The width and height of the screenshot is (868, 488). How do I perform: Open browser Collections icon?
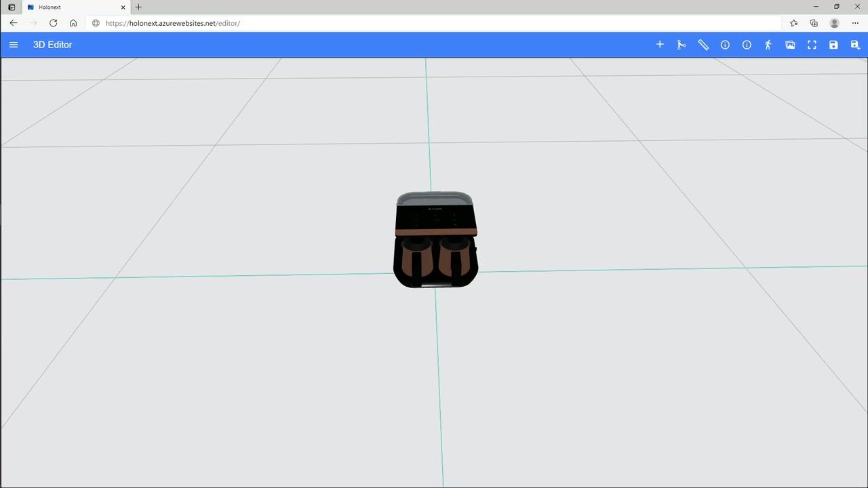coord(814,23)
